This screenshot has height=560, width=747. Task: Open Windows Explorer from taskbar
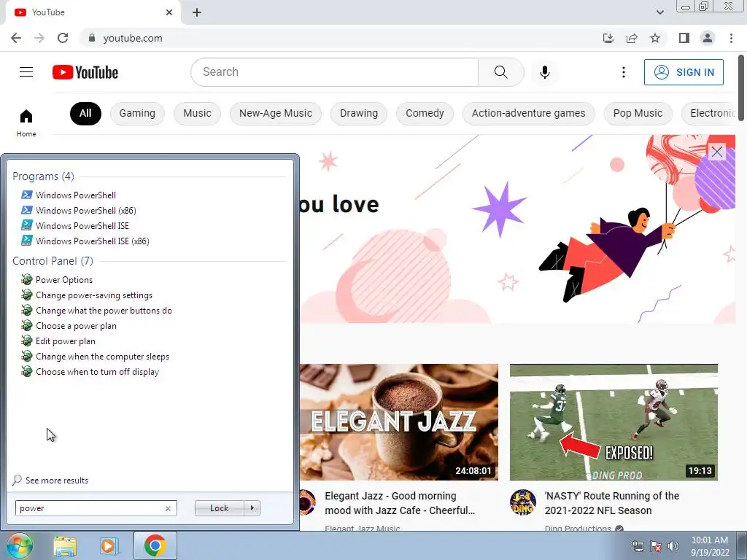point(65,546)
